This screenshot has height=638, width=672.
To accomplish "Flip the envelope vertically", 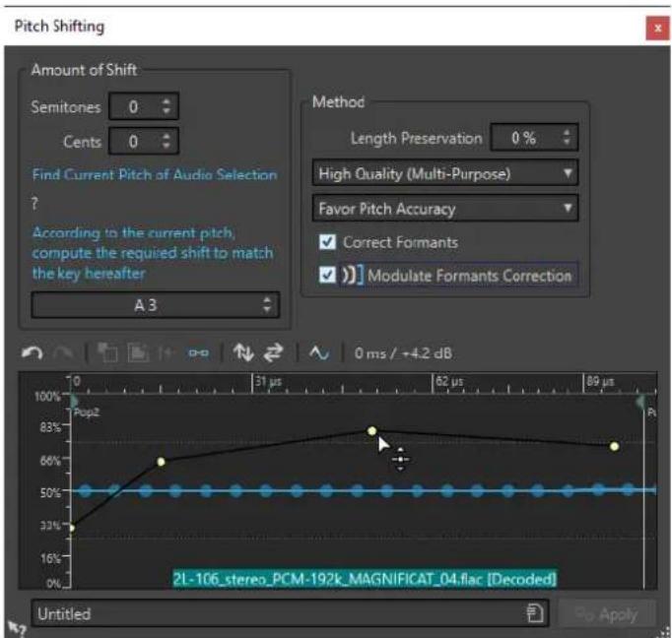I will tap(243, 353).
